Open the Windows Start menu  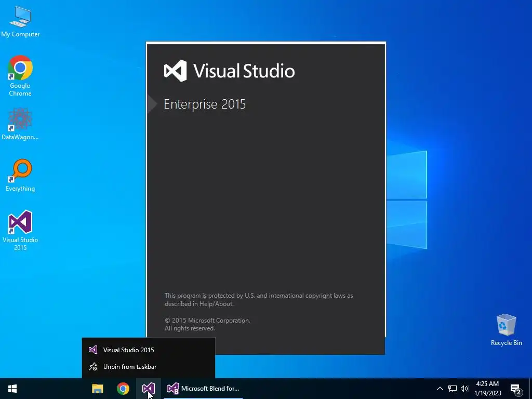click(12, 389)
